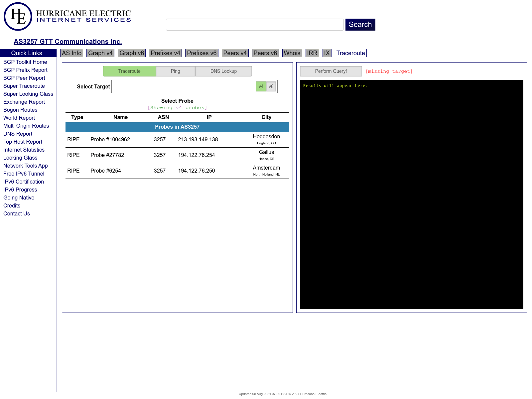Open the Graph v6 tab

tap(132, 53)
